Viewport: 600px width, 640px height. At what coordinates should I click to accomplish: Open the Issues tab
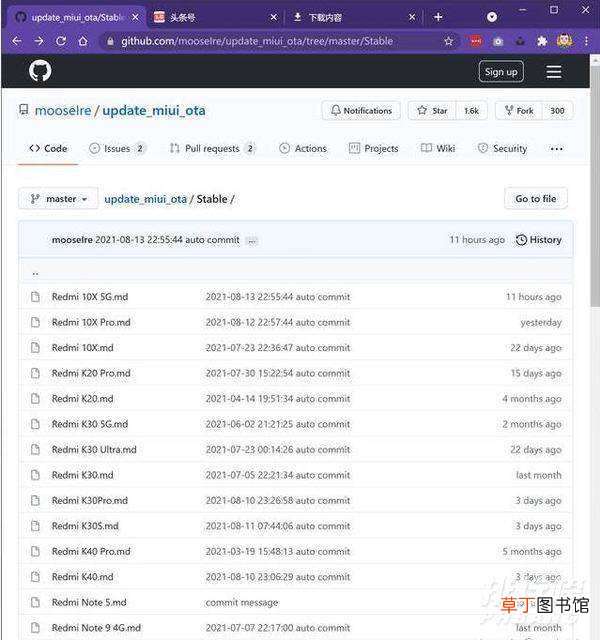pos(117,149)
